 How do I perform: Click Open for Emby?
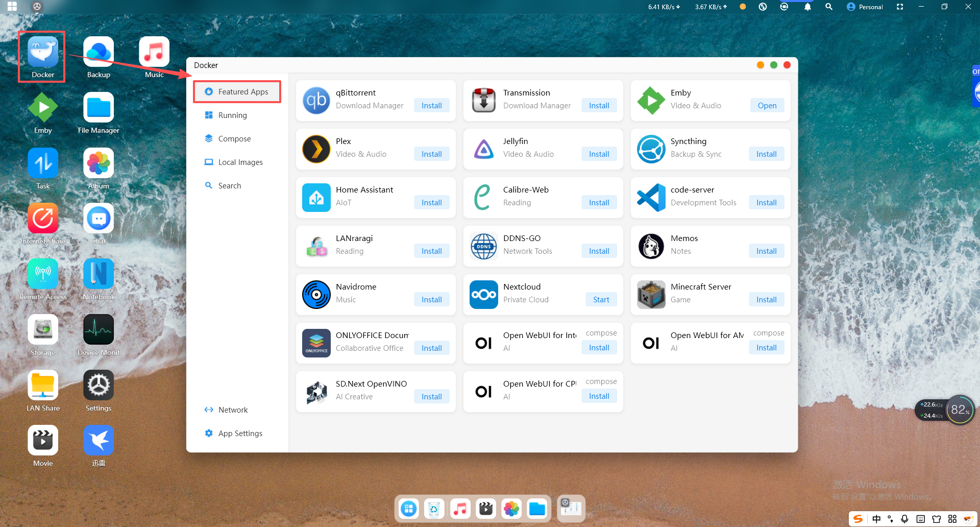pos(767,106)
